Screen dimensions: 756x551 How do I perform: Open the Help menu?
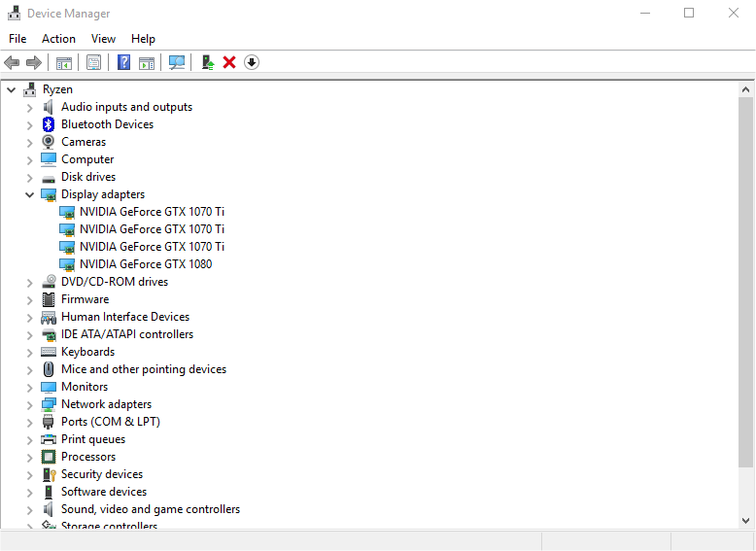(143, 39)
